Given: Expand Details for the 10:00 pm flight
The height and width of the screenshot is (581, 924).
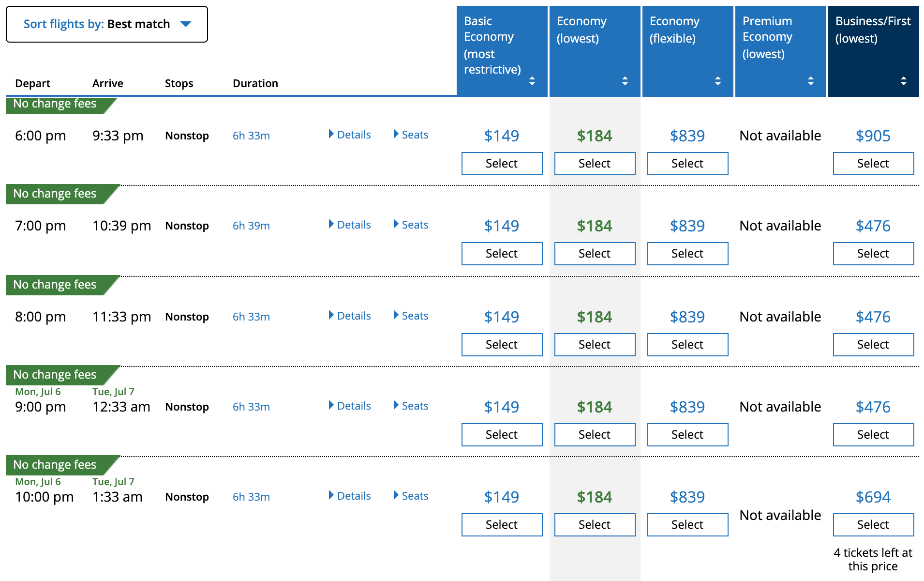Looking at the screenshot, I should point(350,496).
